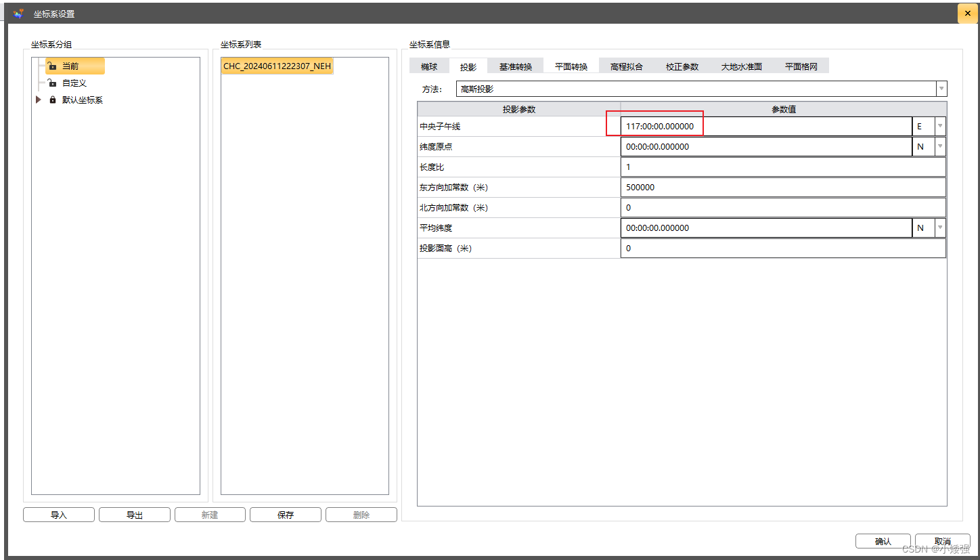Open the 方法 projection method dropdown
Image resolution: width=980 pixels, height=560 pixels.
click(x=941, y=88)
